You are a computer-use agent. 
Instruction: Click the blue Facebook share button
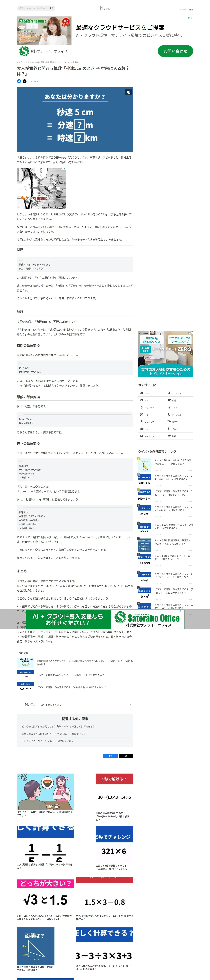coord(111,756)
